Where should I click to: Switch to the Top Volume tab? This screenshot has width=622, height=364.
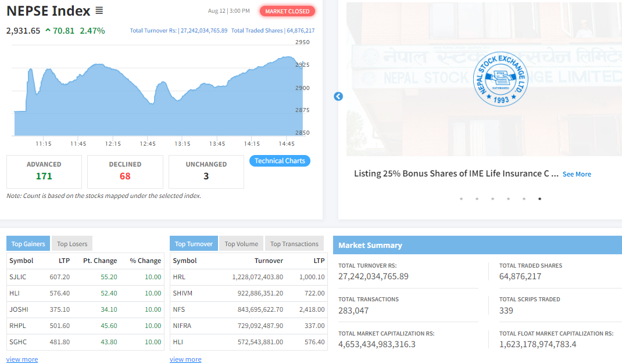pyautogui.click(x=241, y=244)
